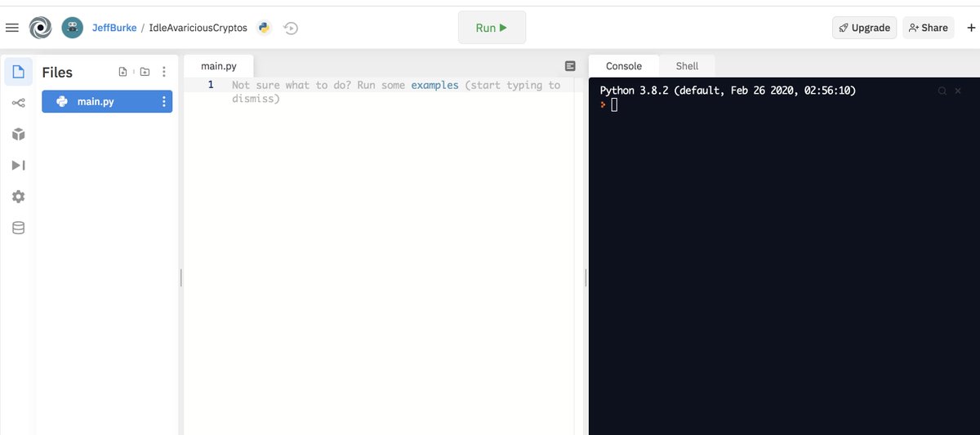Open the Files panel options menu

[x=164, y=72]
